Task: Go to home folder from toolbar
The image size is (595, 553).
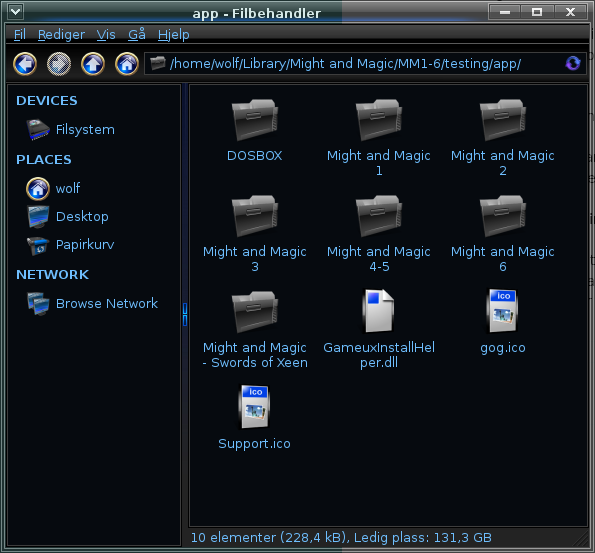Action: point(127,64)
